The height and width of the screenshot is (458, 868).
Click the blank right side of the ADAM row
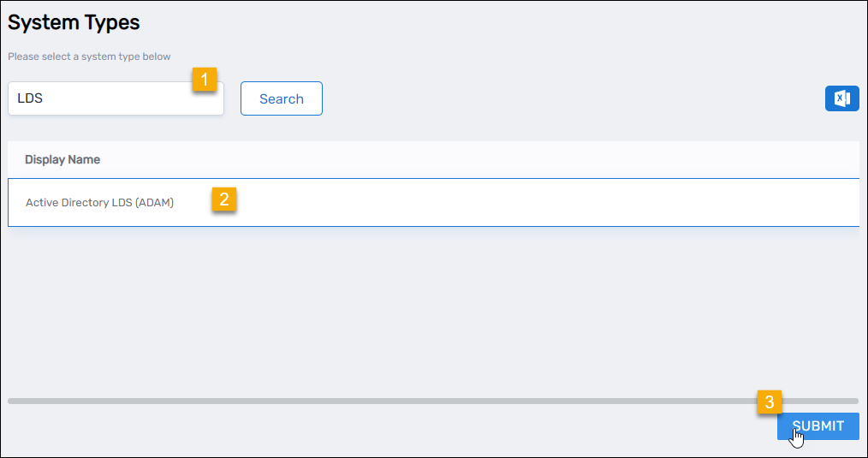click(x=599, y=203)
